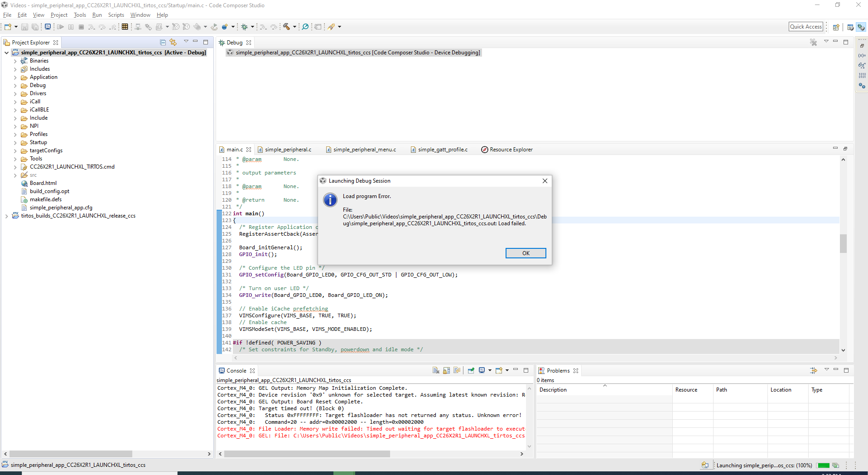Click the Step Over toolbar icon
The width and height of the screenshot is (868, 475).
102,27
